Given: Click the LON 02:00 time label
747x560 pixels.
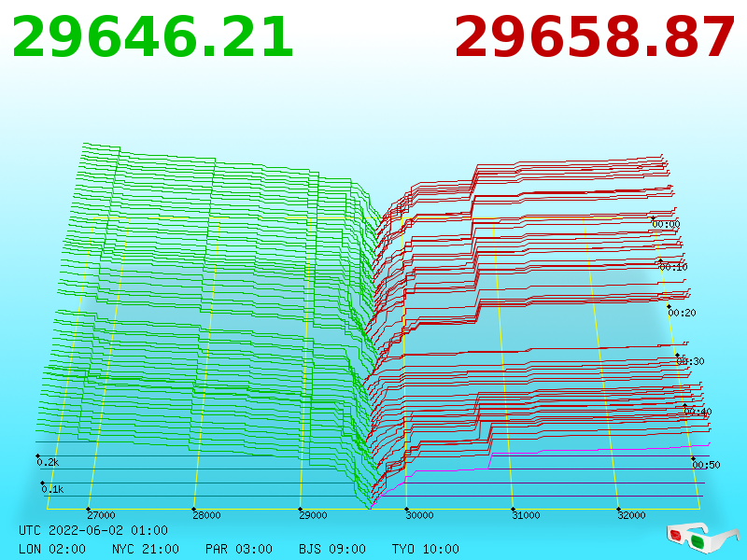Looking at the screenshot, I should pyautogui.click(x=52, y=549).
